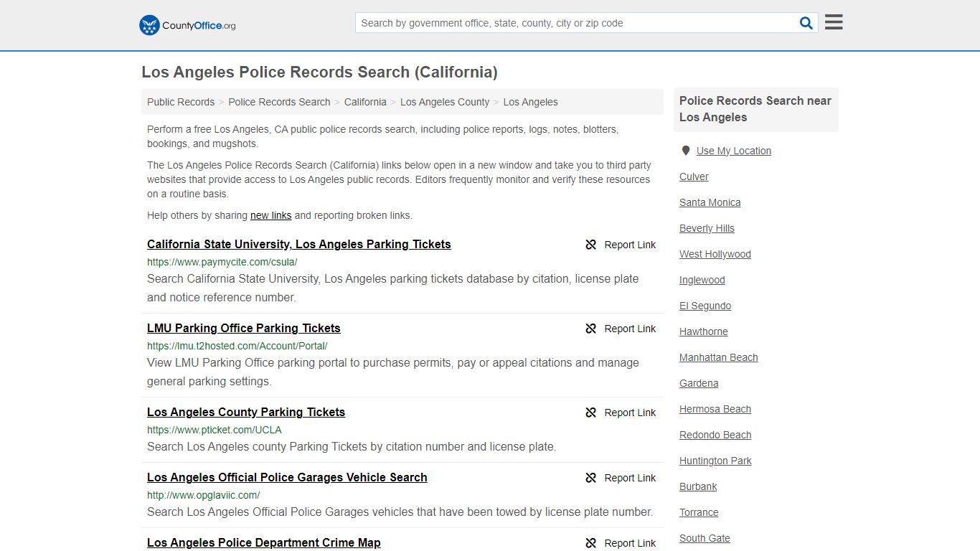Click the new links hyperlink
The image size is (980, 551).
(x=270, y=215)
